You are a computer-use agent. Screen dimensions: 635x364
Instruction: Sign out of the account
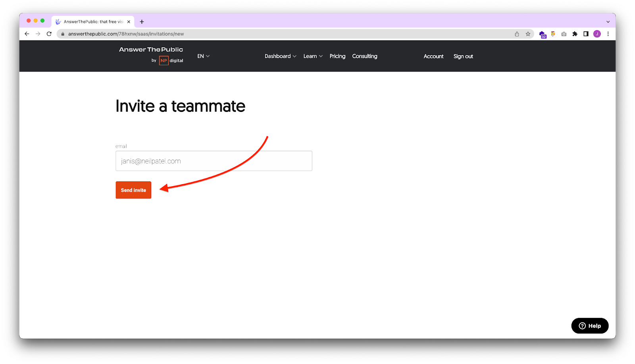(x=463, y=56)
